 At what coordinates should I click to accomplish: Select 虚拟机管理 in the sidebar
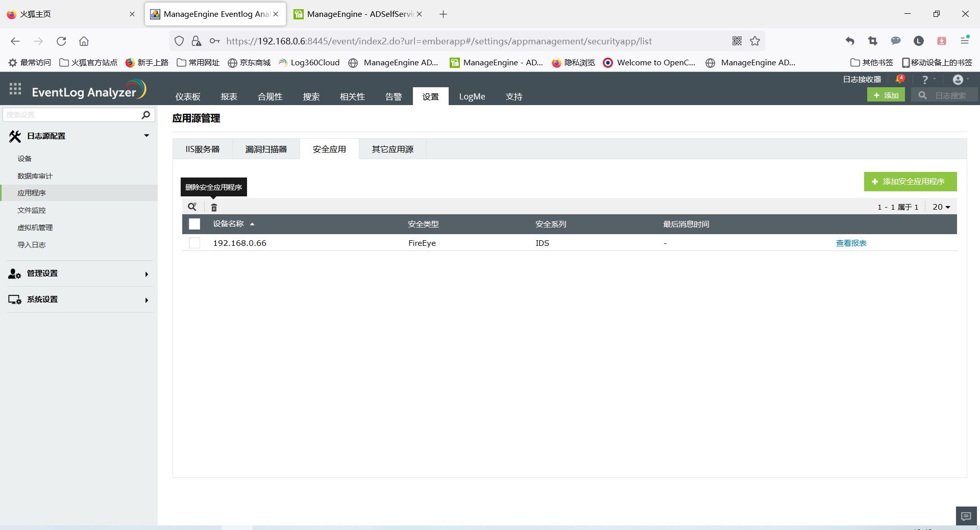[35, 228]
